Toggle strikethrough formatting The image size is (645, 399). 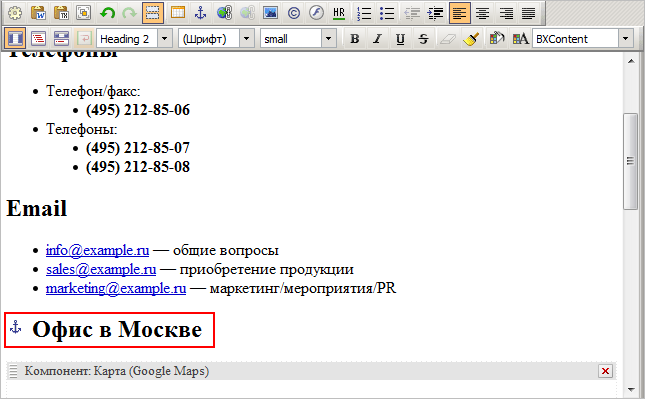[423, 39]
